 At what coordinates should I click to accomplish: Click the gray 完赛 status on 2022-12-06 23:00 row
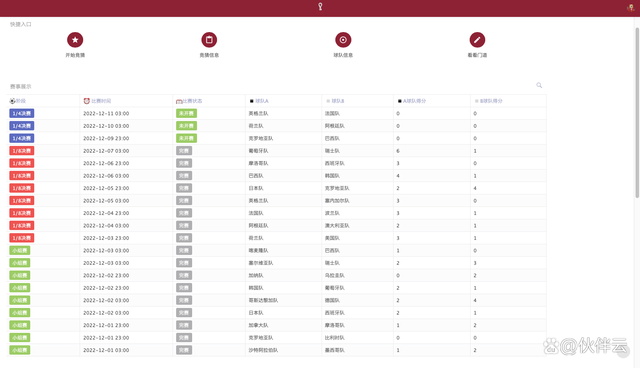point(184,163)
